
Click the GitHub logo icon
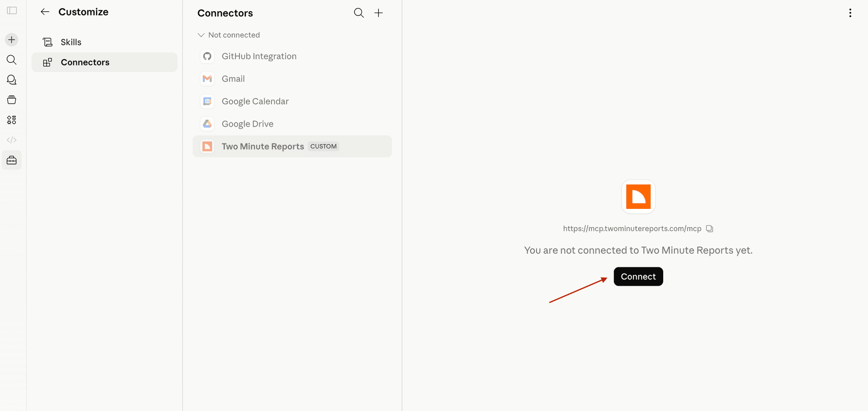coord(207,56)
